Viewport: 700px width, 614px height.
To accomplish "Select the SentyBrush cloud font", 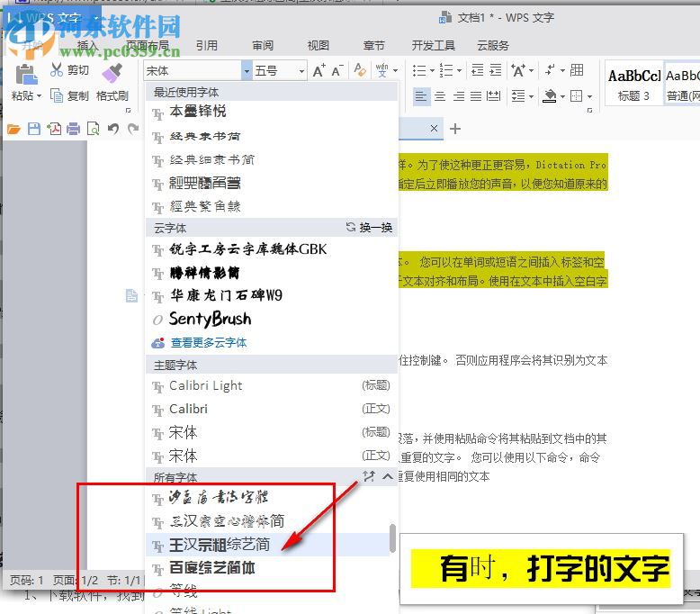I will (272, 319).
